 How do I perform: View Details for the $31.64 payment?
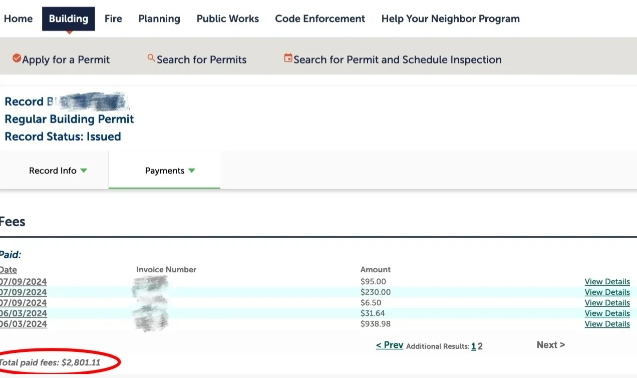pos(607,313)
